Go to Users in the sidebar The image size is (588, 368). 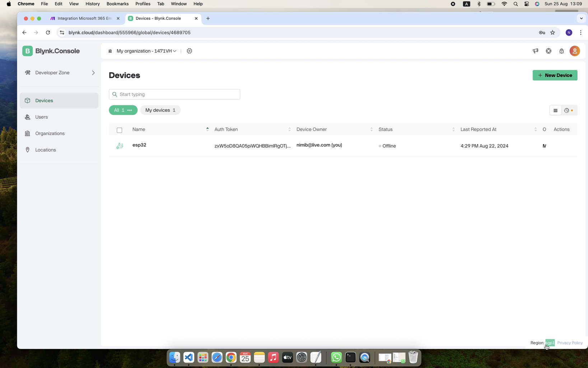(x=59, y=117)
